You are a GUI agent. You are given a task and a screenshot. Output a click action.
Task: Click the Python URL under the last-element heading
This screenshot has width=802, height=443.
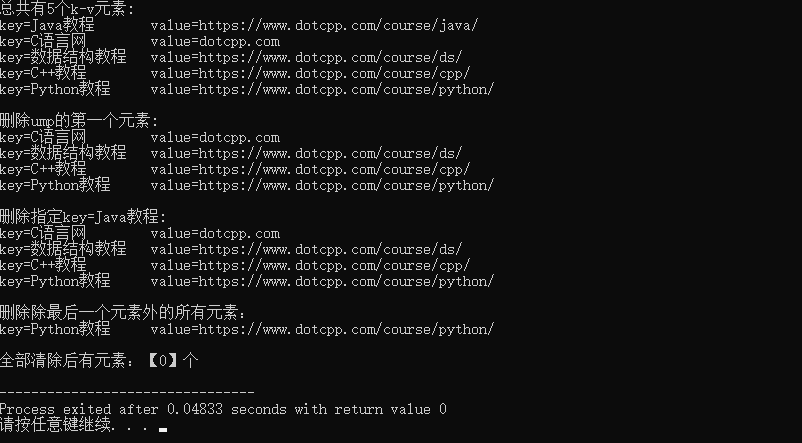point(322,329)
